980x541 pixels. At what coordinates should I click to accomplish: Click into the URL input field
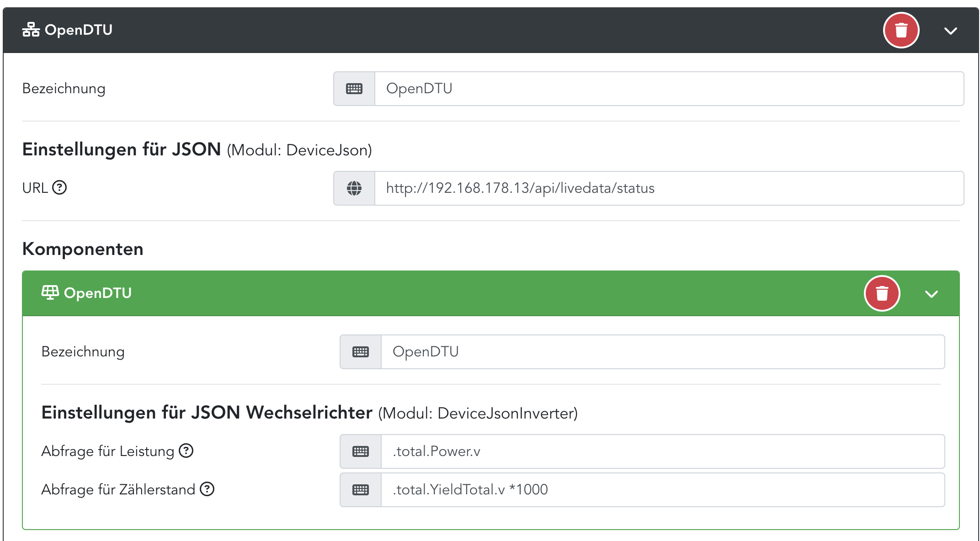pyautogui.click(x=669, y=188)
